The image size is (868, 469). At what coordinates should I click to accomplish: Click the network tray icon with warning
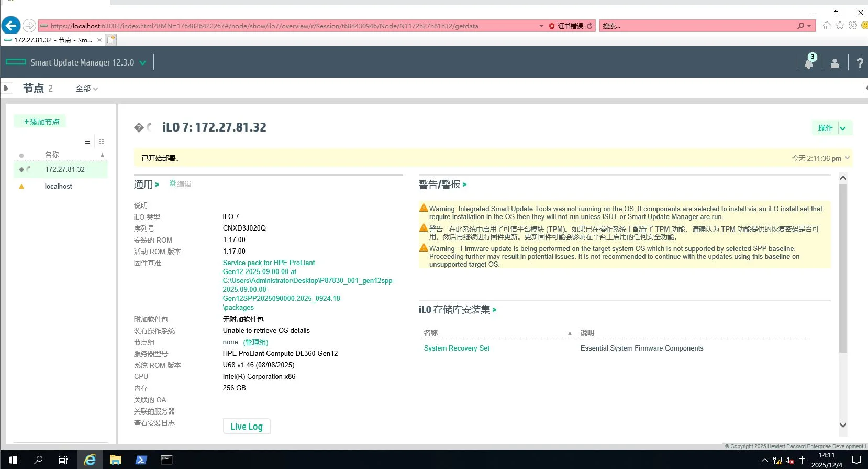777,461
